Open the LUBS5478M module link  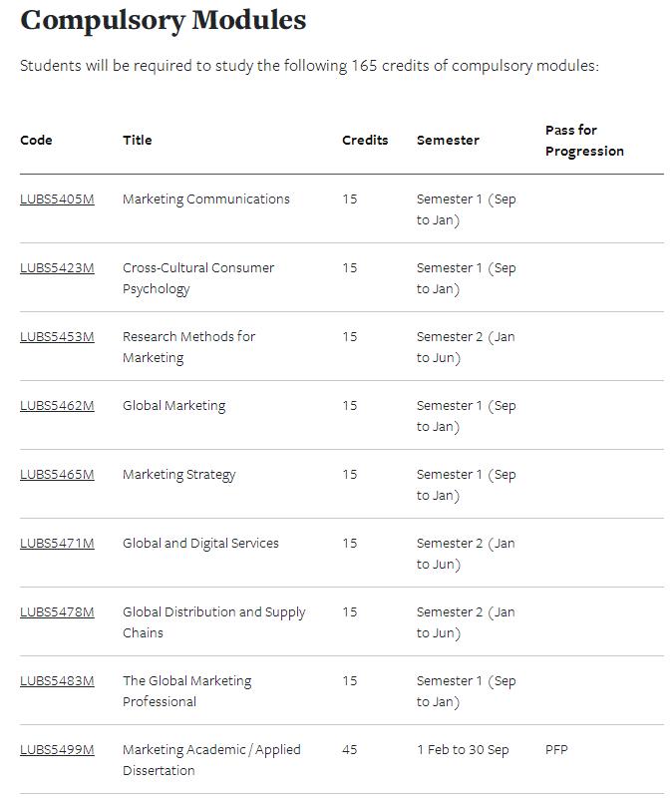[x=57, y=612]
